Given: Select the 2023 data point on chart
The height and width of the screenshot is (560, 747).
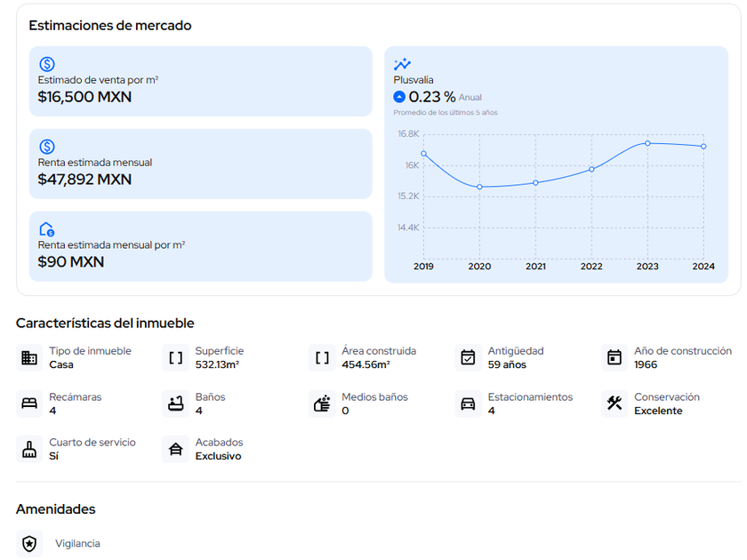Looking at the screenshot, I should tap(647, 143).
